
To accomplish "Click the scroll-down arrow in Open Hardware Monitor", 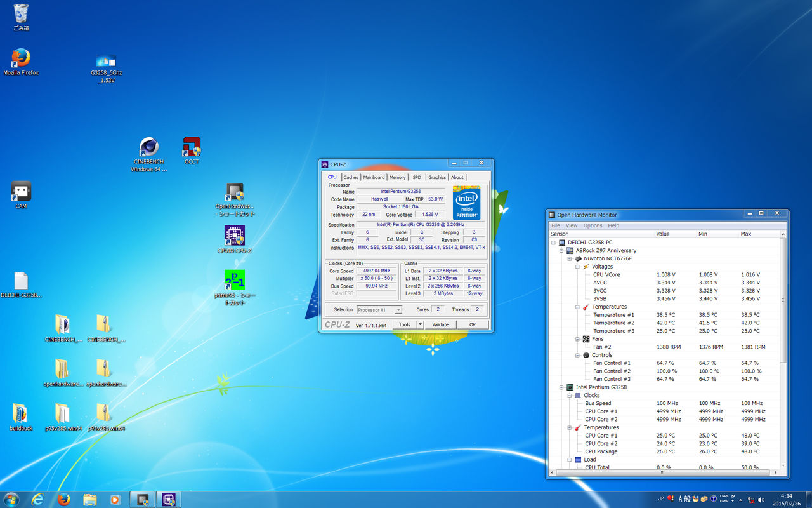I will 783,465.
